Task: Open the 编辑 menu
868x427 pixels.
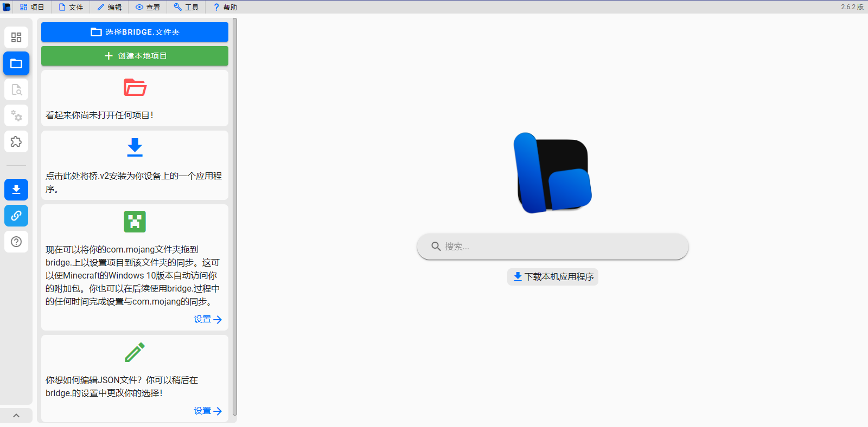Action: pos(110,7)
